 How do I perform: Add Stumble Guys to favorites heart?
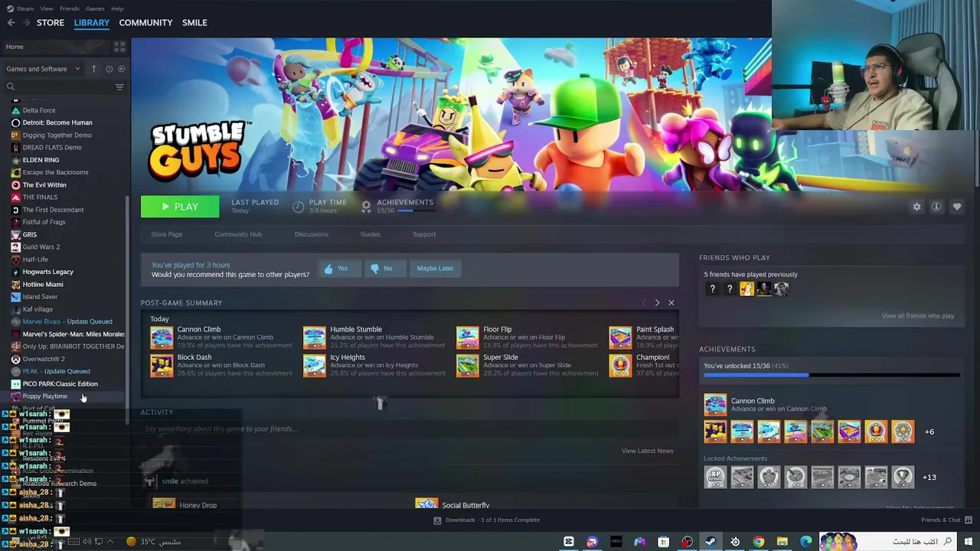(x=956, y=207)
